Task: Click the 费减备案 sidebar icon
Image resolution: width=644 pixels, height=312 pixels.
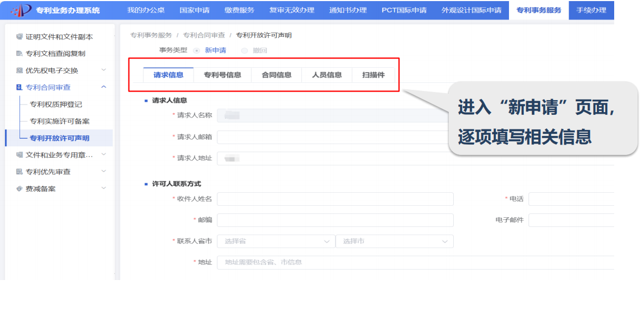Action: pos(20,189)
